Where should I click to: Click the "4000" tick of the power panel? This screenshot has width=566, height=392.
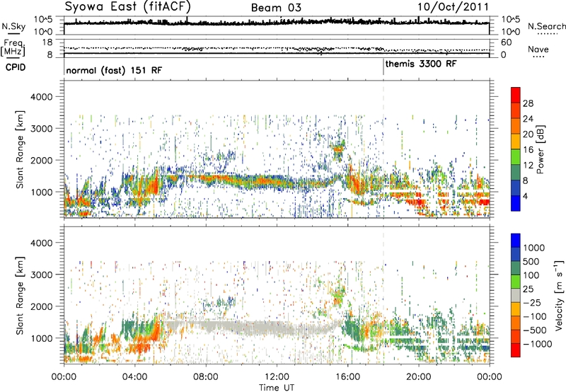[42, 97]
